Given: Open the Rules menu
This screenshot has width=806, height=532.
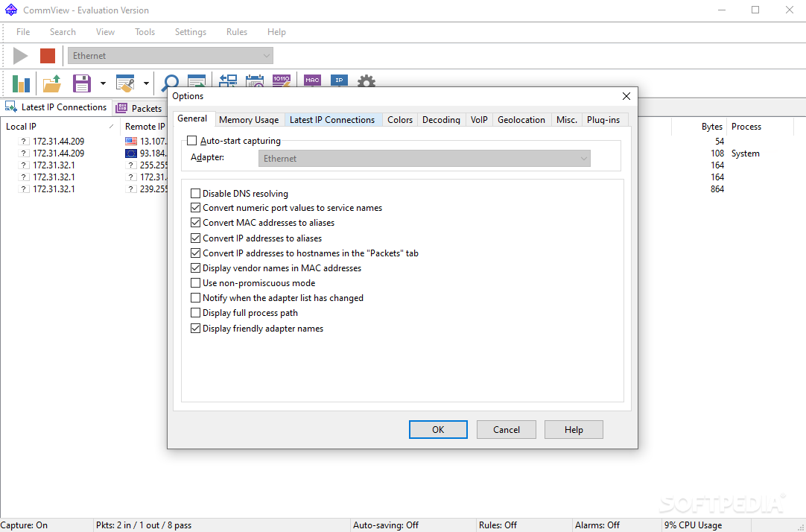Looking at the screenshot, I should [237, 32].
